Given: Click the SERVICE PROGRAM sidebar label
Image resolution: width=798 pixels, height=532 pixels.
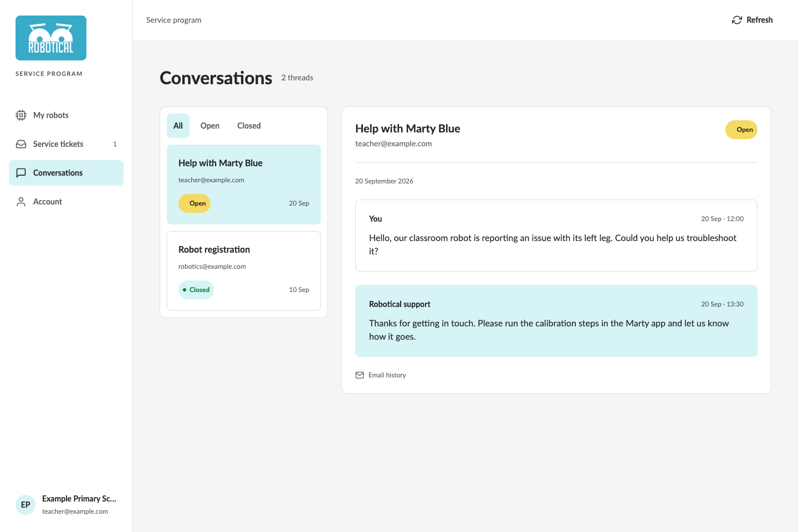Looking at the screenshot, I should coord(49,74).
